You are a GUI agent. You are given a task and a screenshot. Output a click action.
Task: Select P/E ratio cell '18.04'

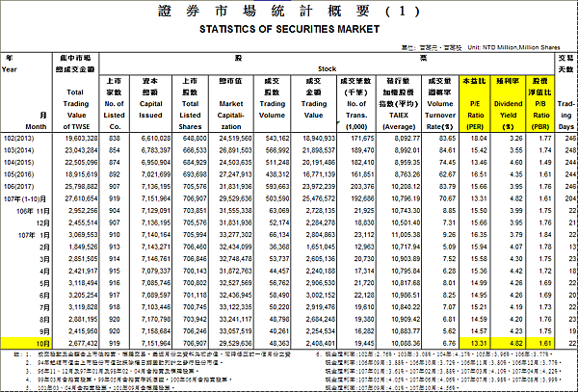click(x=479, y=138)
